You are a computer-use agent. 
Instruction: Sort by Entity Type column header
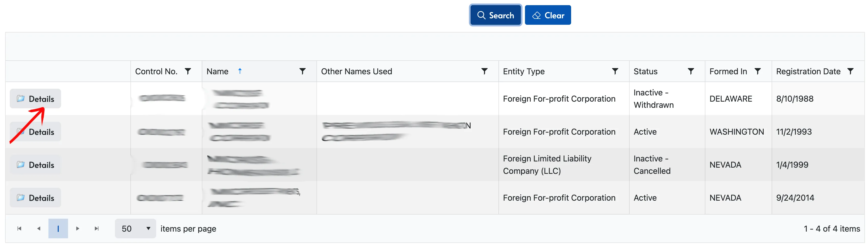(524, 71)
